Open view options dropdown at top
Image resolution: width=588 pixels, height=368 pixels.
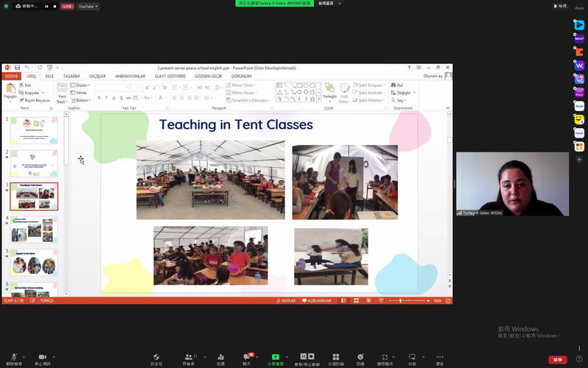[x=330, y=4]
